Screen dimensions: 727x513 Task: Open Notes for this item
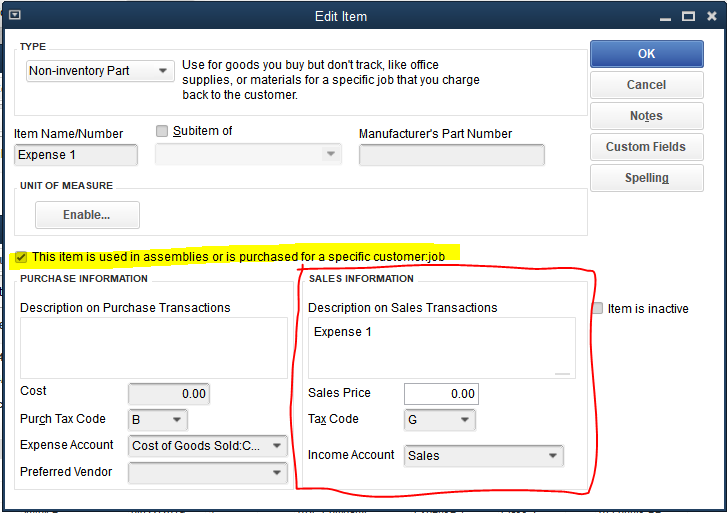[646, 116]
